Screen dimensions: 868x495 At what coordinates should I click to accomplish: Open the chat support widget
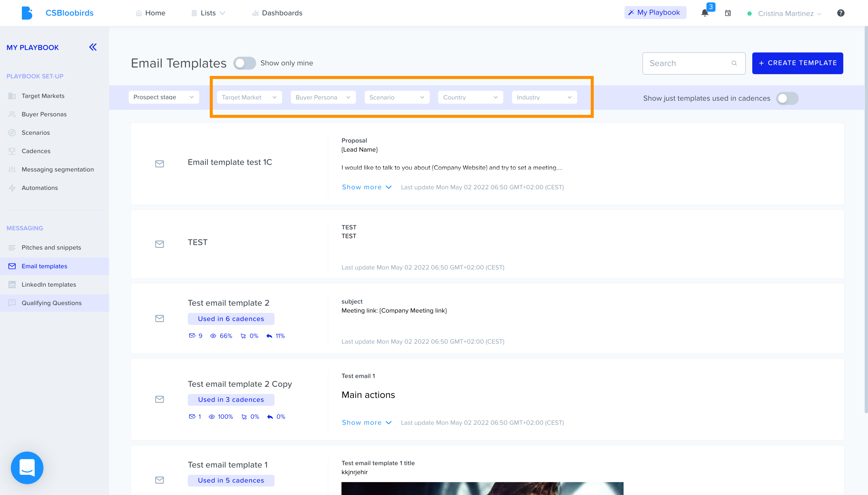coord(27,468)
